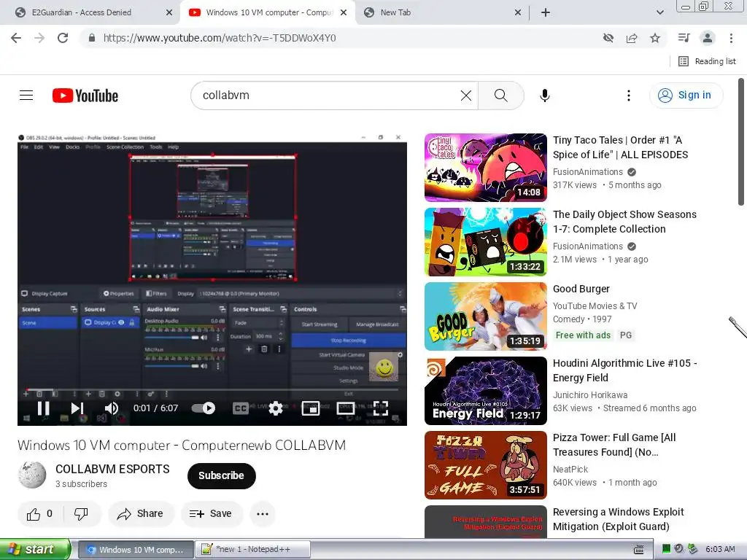Close the E2Guardian tab
The height and width of the screenshot is (560, 747).
tap(169, 12)
